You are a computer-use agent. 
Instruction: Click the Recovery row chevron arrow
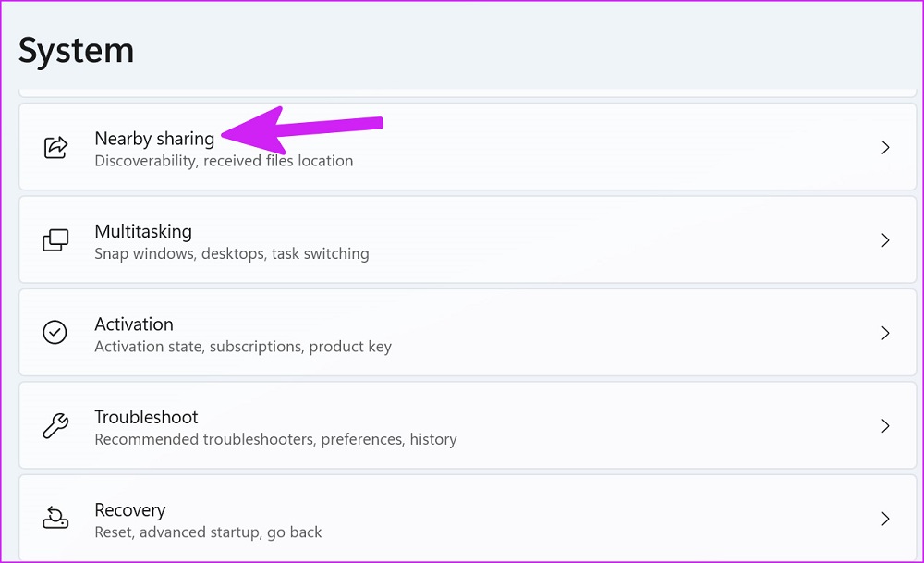885,519
